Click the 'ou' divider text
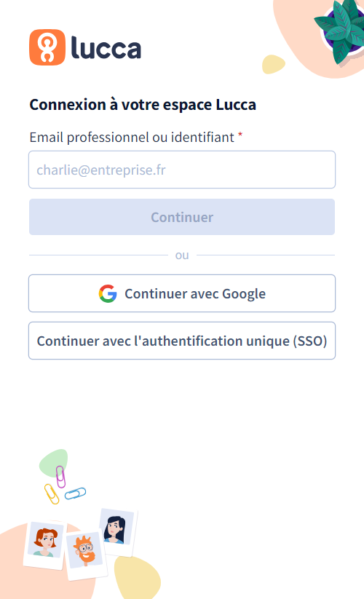364x599 pixels. click(x=182, y=255)
